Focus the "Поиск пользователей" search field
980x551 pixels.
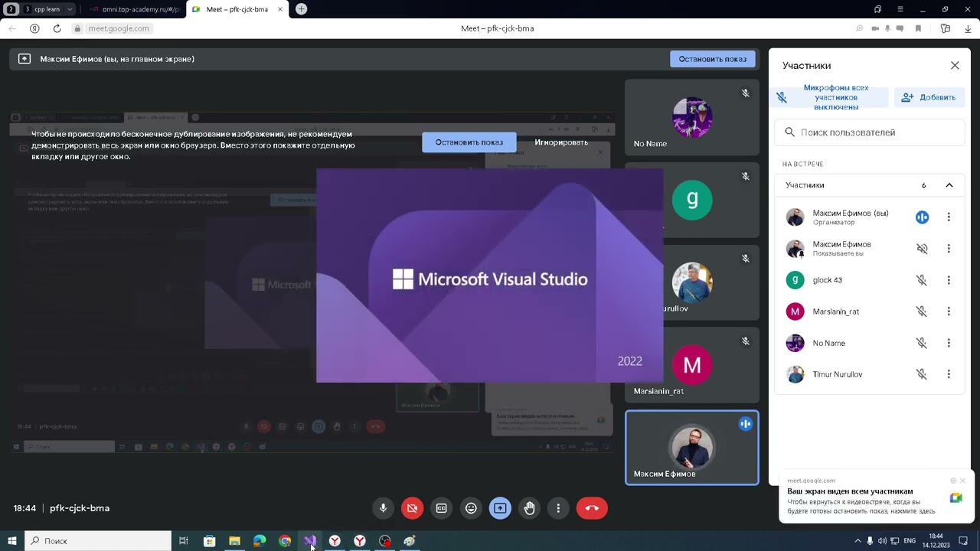870,132
